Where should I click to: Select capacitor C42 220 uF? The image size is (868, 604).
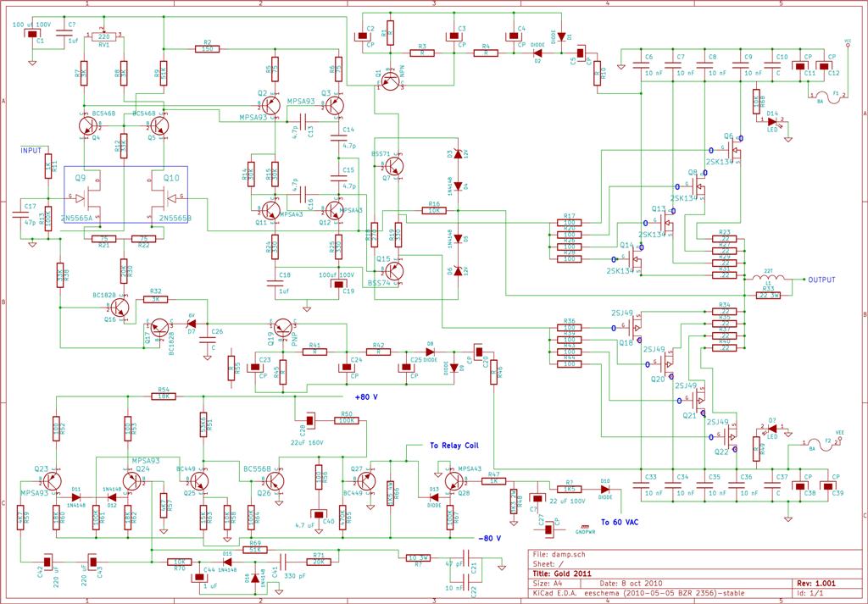pos(47,562)
